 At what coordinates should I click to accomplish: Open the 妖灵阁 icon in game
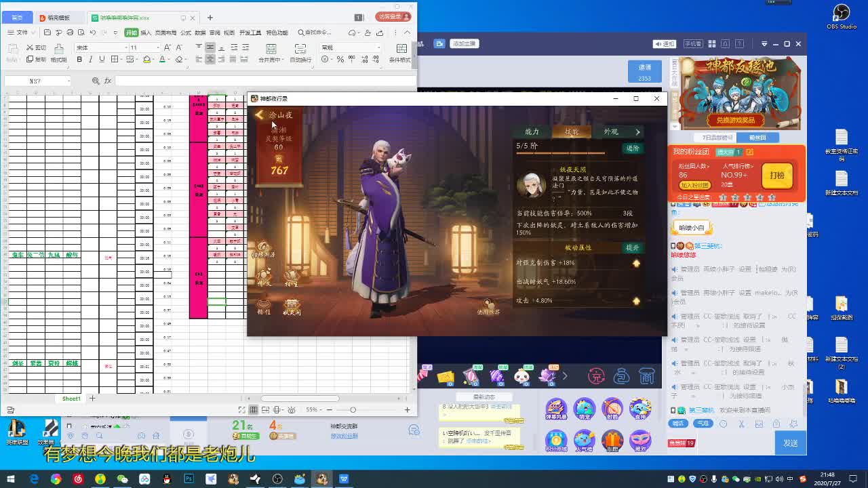point(292,306)
